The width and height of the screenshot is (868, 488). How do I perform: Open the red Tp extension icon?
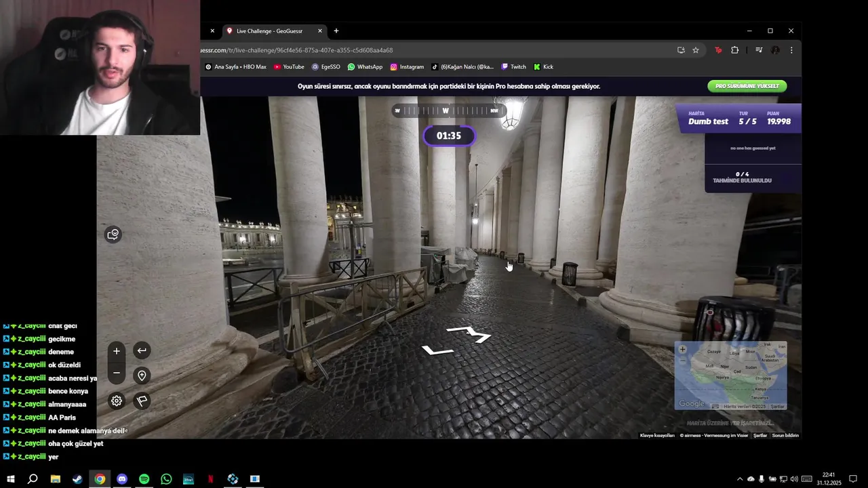point(718,50)
